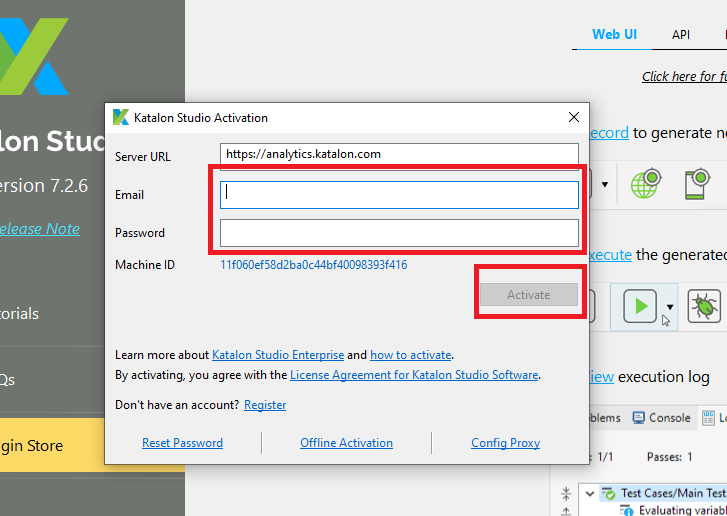Click the Execute link in the quick guide
This screenshot has height=516, width=727.
pyautogui.click(x=610, y=255)
